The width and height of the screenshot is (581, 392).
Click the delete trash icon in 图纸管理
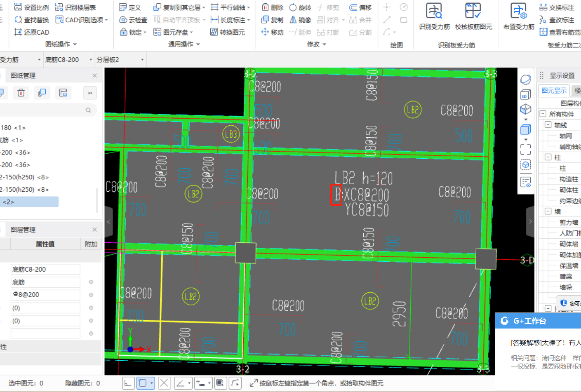pos(21,93)
